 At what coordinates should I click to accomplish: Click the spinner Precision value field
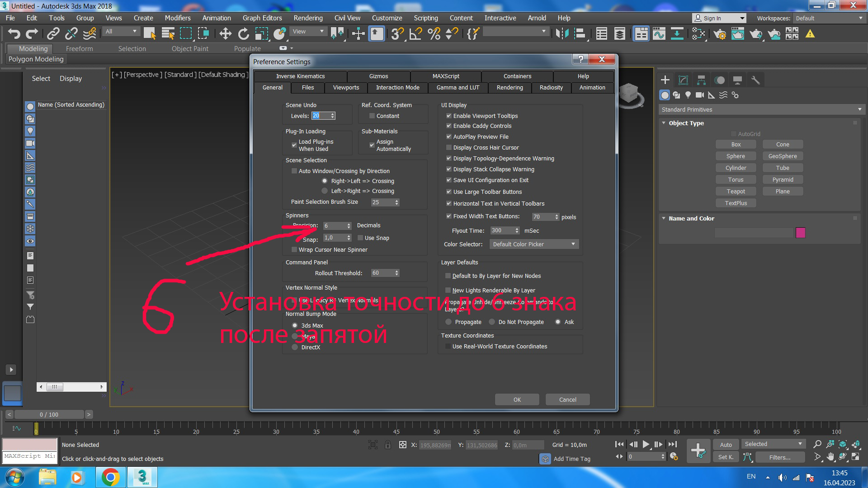coord(335,226)
